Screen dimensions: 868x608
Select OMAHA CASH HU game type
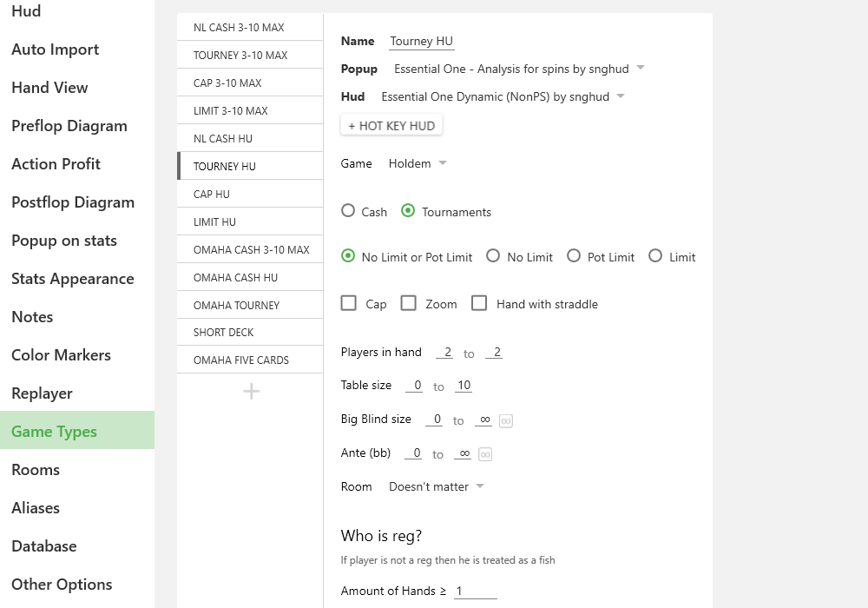click(x=250, y=277)
